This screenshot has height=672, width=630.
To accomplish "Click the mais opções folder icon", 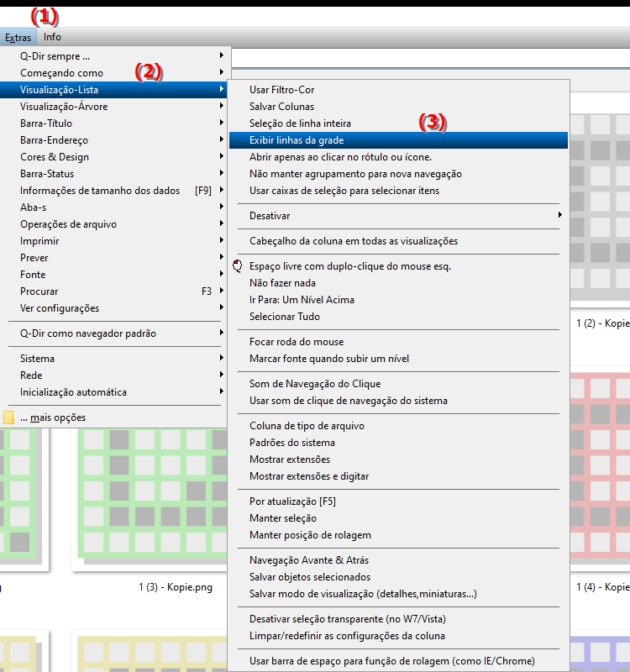I will coord(8,417).
